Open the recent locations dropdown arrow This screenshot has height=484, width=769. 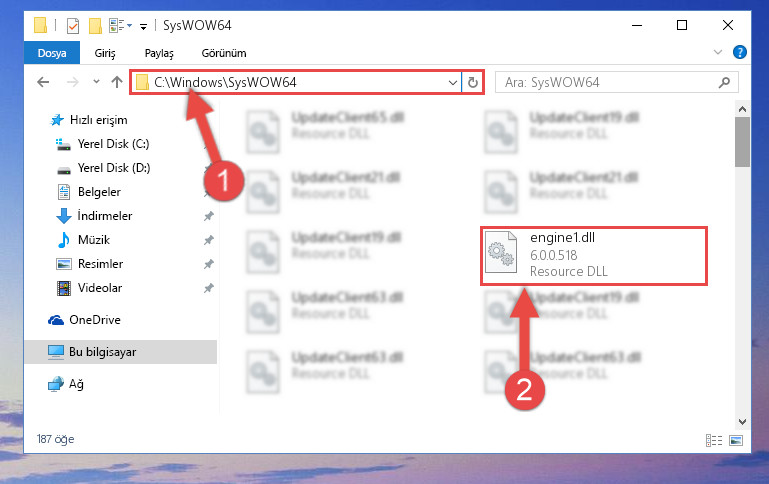(96, 82)
